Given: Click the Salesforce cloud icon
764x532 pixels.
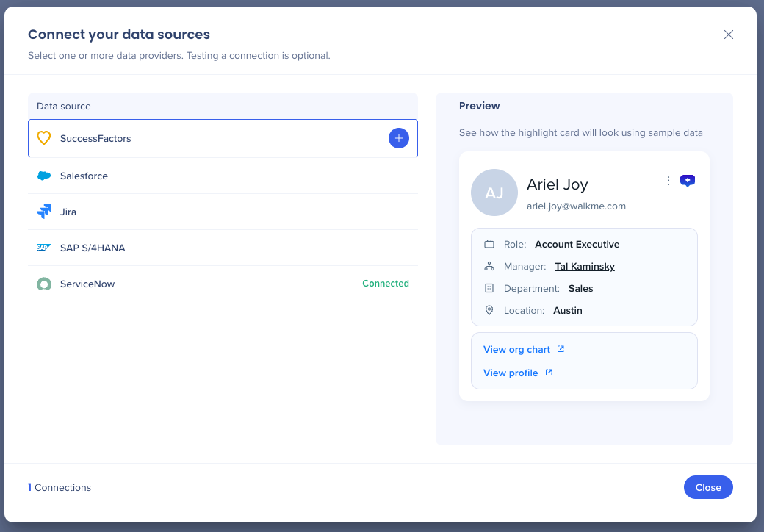Looking at the screenshot, I should (x=44, y=176).
